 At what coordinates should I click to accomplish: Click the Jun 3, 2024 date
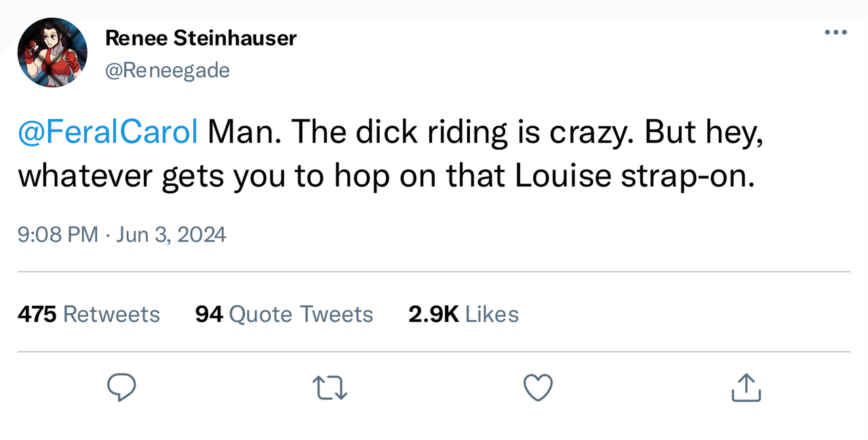click(x=171, y=235)
